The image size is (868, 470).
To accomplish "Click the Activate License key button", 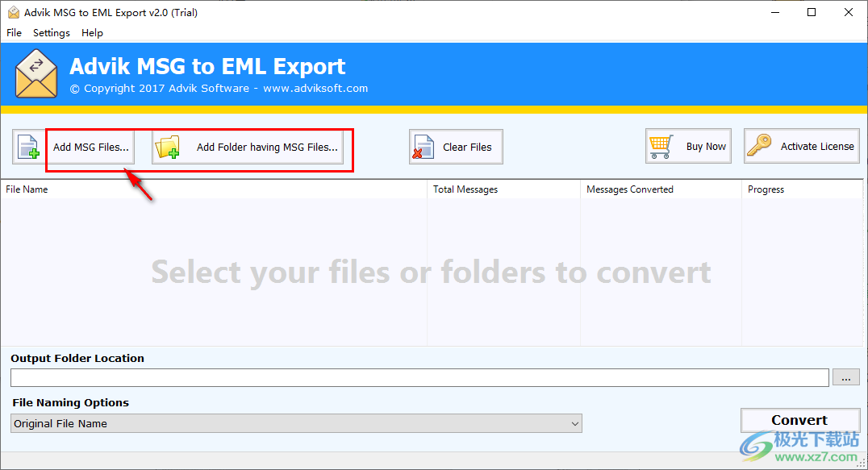I will pos(802,146).
